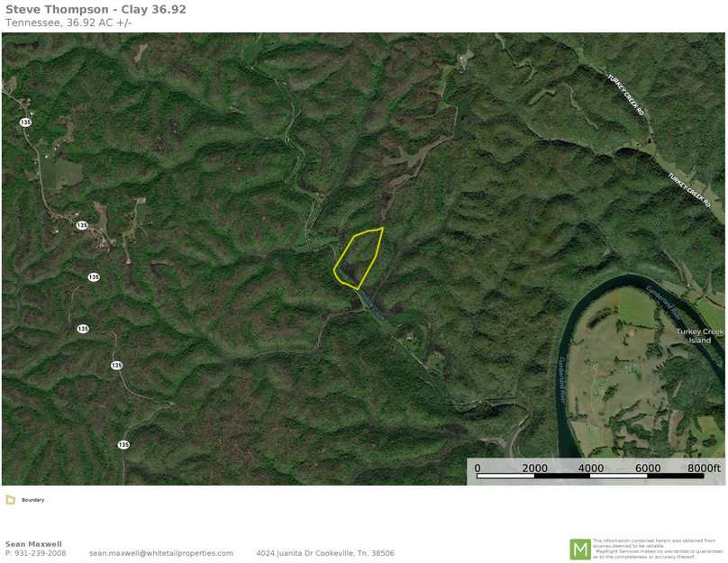Click the phone number 931-239-2008
Viewport: 728px width, 563px height.
(41, 553)
